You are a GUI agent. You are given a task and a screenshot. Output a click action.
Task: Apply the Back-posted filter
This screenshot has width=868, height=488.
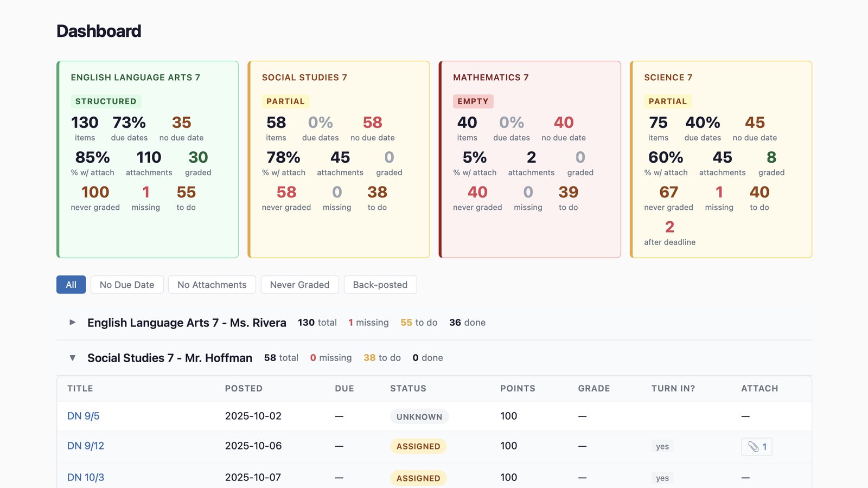point(380,285)
